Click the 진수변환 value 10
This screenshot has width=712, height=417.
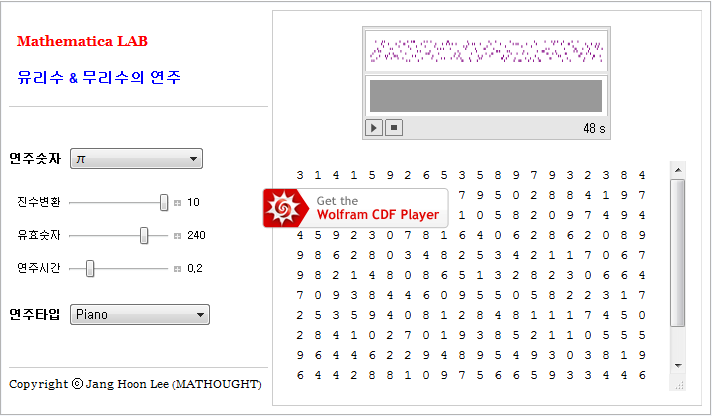coord(193,202)
